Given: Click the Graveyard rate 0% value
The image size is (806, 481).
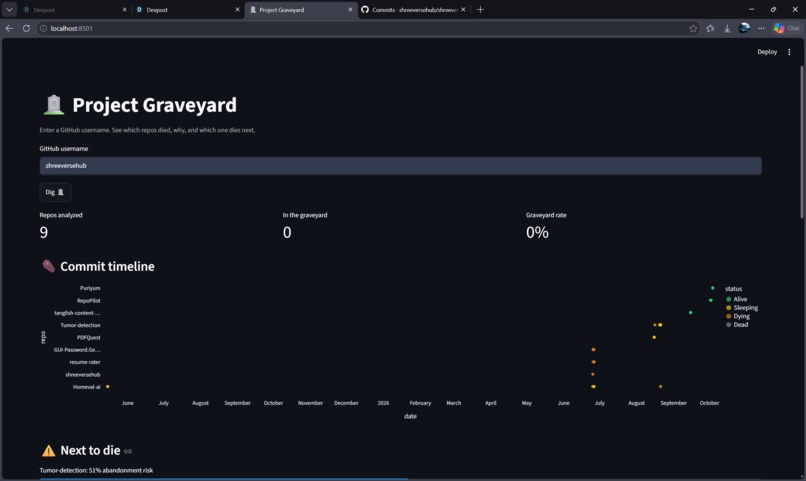Looking at the screenshot, I should click(537, 232).
